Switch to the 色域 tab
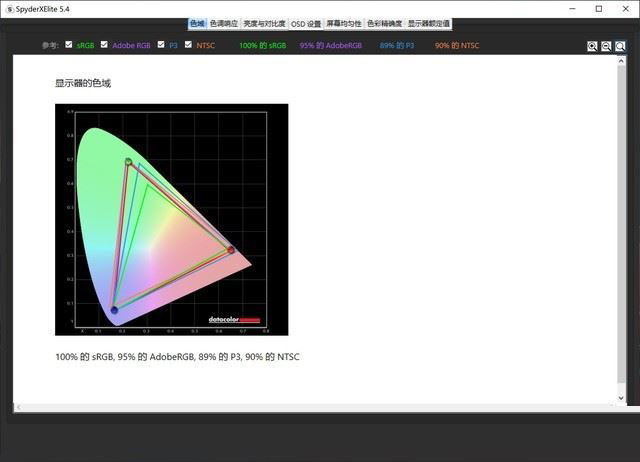640x462 pixels. [x=198, y=24]
